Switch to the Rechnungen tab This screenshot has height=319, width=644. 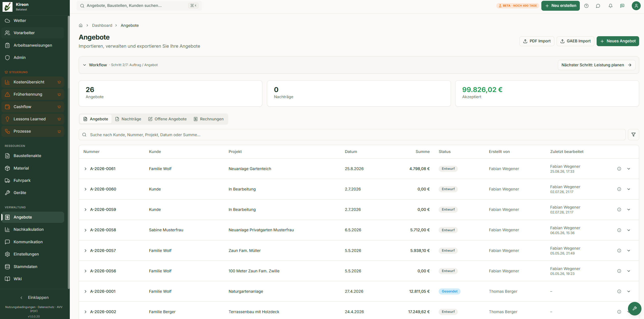pos(209,119)
